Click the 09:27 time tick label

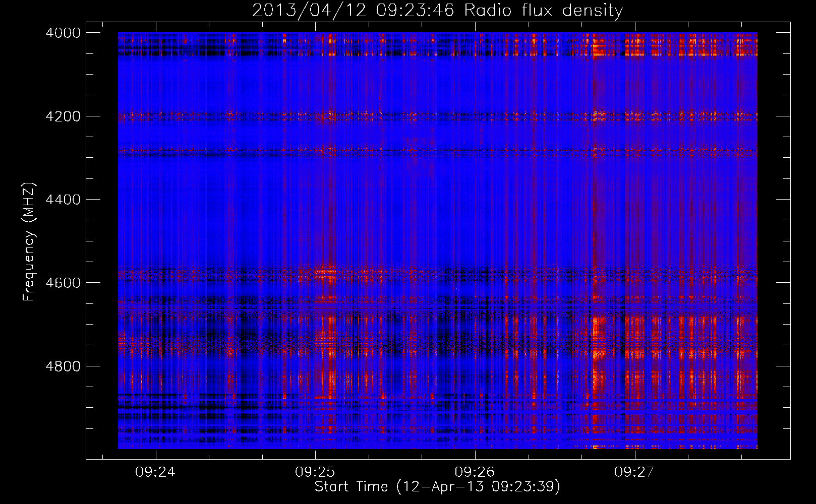(x=634, y=472)
